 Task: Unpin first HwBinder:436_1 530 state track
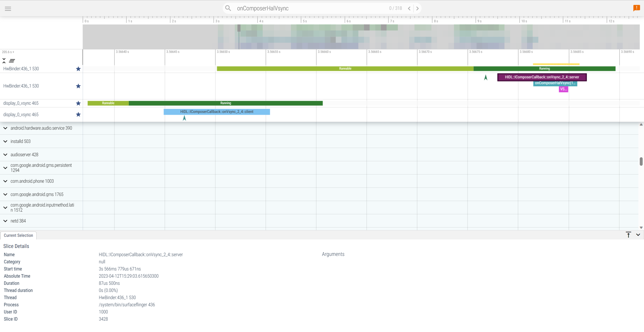pos(78,69)
